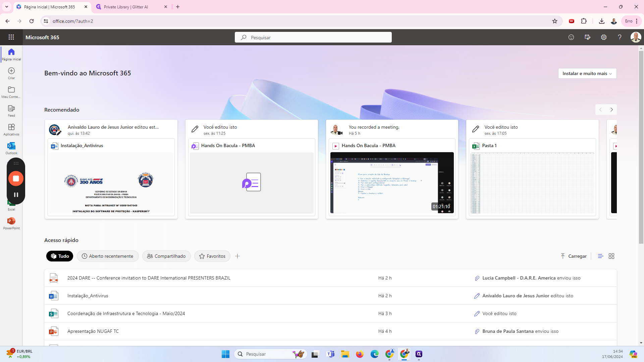Open Firefox from the taskbar
This screenshot has height=362, width=644.
[360, 354]
